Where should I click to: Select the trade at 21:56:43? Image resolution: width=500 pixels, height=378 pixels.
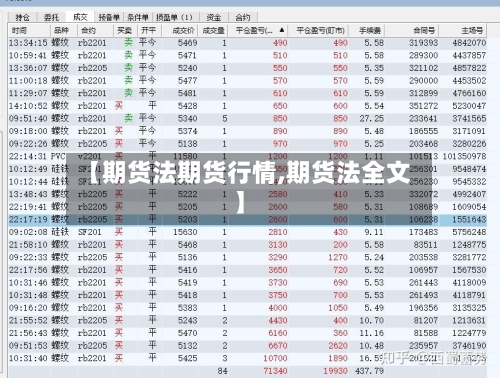pyautogui.click(x=247, y=333)
